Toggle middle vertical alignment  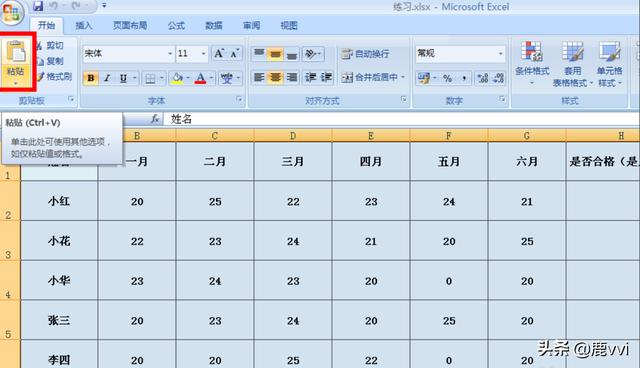[x=275, y=54]
